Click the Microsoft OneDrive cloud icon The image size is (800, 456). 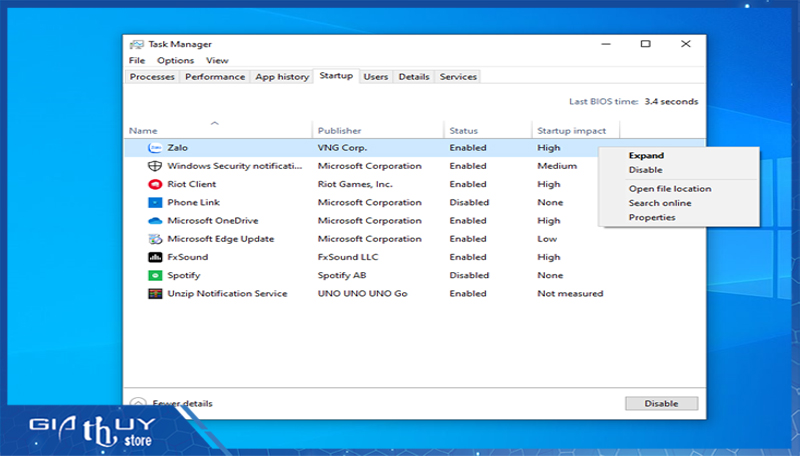pos(155,221)
